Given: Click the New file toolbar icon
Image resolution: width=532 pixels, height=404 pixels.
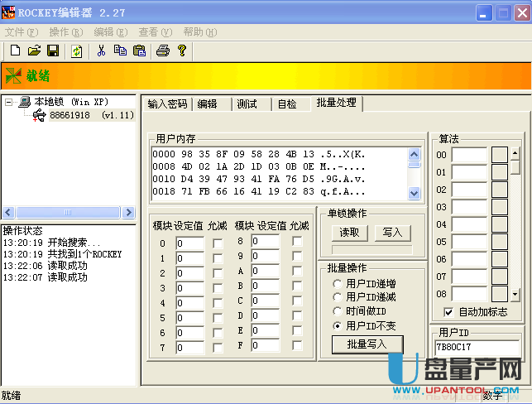Looking at the screenshot, I should pos(15,50).
